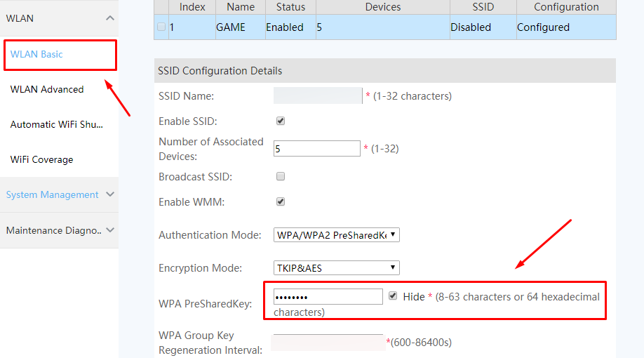Enable the Broadcast SSID checkbox
The width and height of the screenshot is (644, 358).
click(281, 176)
